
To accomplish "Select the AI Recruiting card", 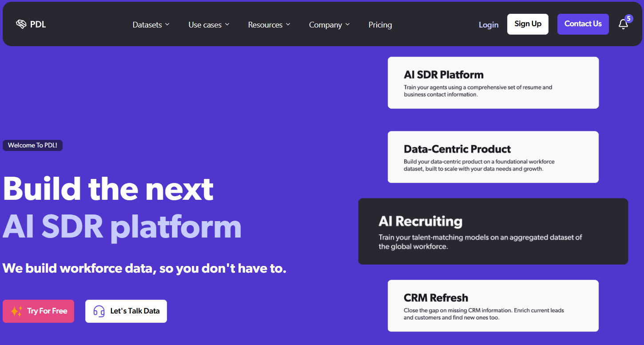I will (493, 231).
